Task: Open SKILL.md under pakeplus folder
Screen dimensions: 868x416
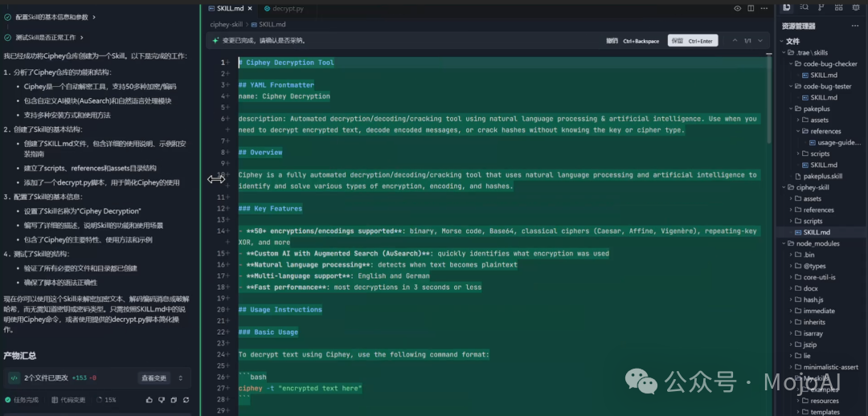Action: 820,165
